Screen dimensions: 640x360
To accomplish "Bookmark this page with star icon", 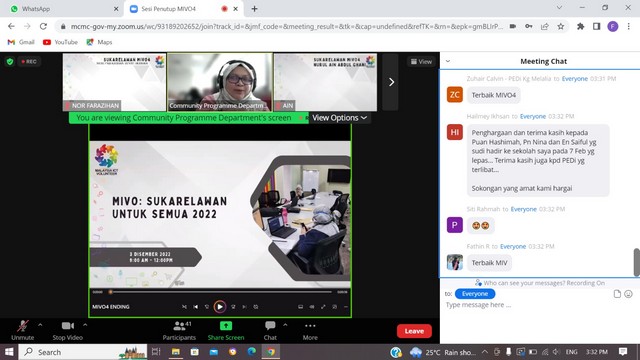I will (x=561, y=27).
